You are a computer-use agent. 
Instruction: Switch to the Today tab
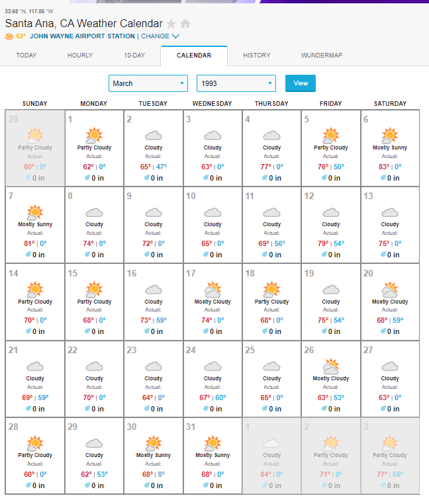(x=26, y=56)
